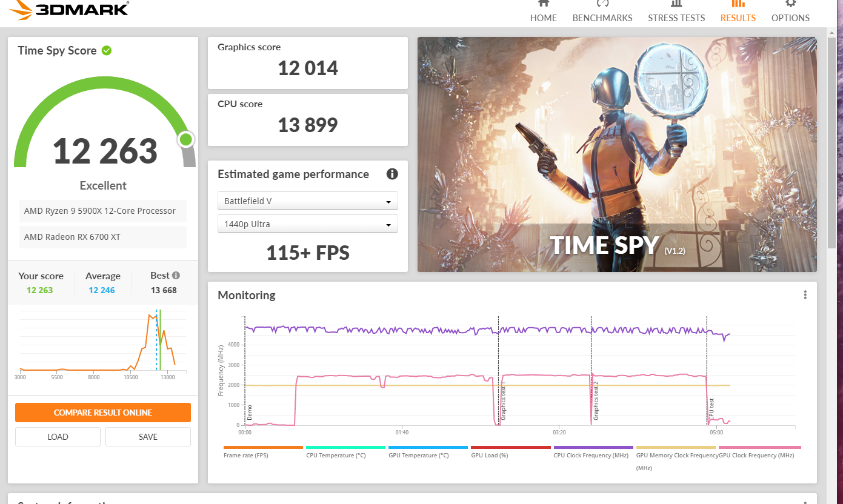Click the AMD Ryzen 9 5900X processor entry
Viewport: 843px width, 504px height.
coord(103,211)
